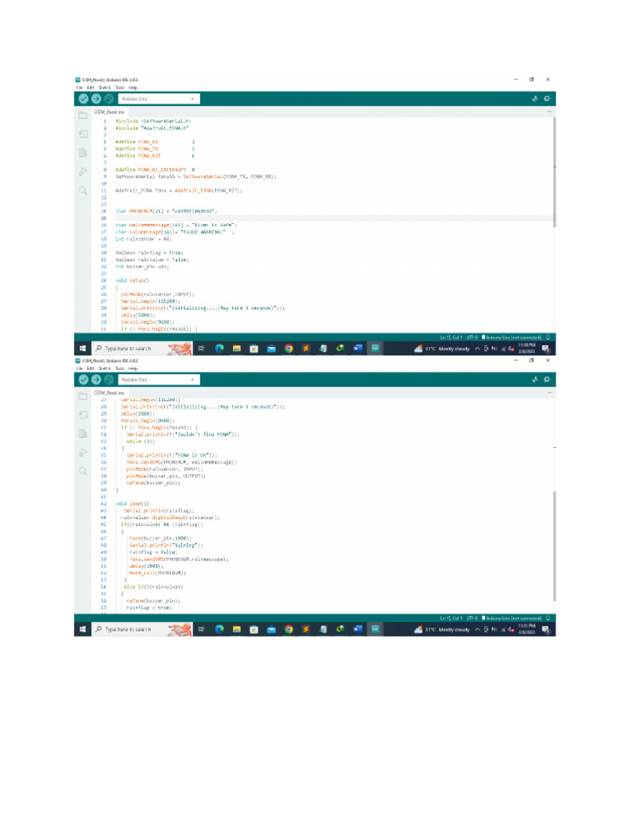Open Sketch menu in upper window menu bar
Viewport: 630px width, 840px height.
coord(105,87)
